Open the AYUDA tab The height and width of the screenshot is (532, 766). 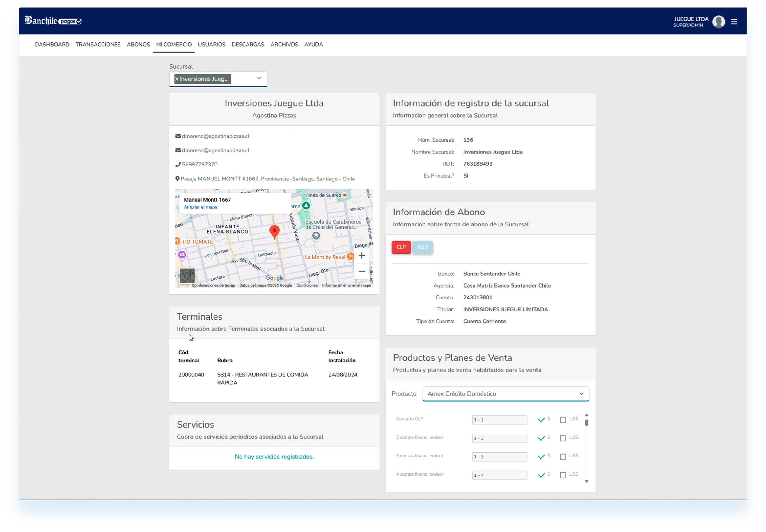[x=313, y=44]
